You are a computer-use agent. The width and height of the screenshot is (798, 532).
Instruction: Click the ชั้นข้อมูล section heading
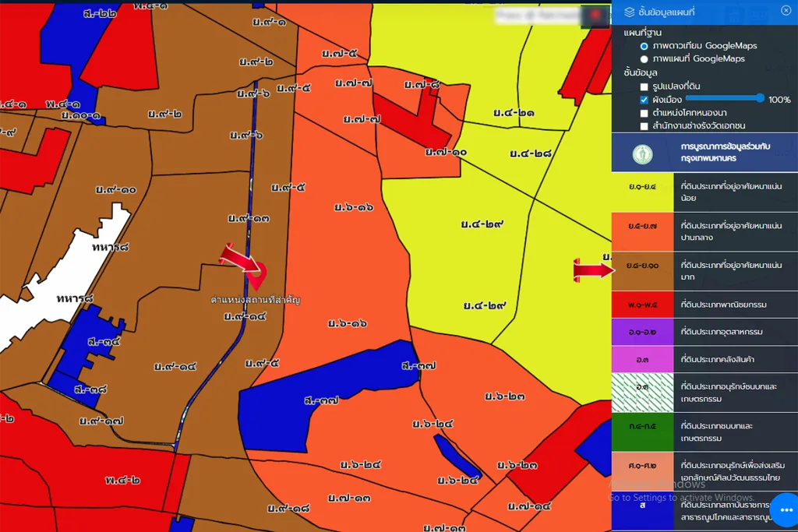pos(641,72)
